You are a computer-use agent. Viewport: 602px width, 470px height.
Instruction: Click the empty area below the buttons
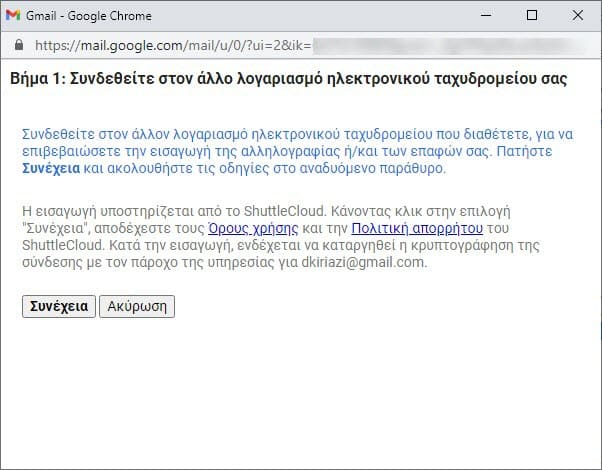click(300, 390)
